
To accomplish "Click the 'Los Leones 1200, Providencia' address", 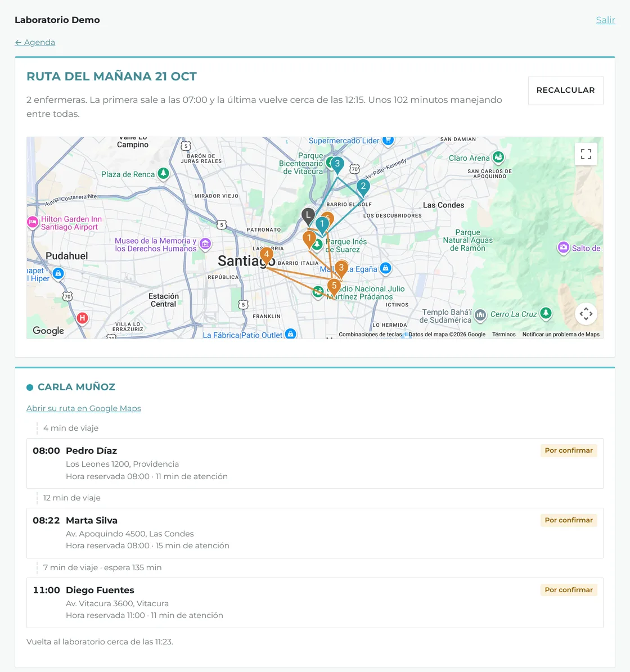I will [x=122, y=464].
